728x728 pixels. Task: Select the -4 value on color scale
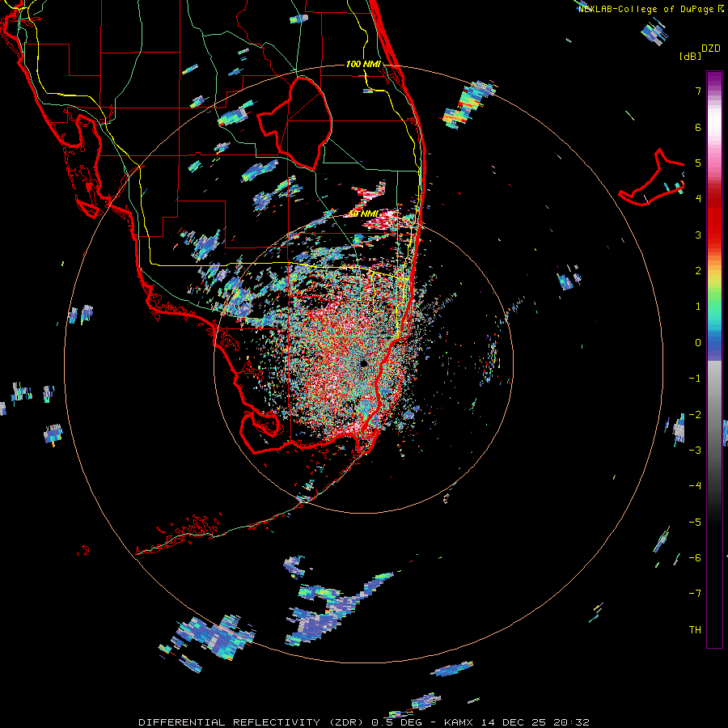tap(695, 485)
